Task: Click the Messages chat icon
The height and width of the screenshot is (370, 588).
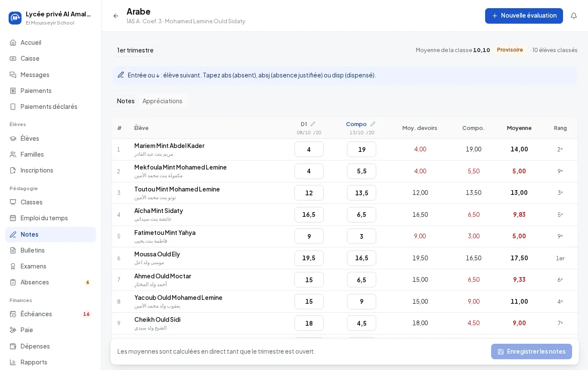Action: (x=13, y=75)
